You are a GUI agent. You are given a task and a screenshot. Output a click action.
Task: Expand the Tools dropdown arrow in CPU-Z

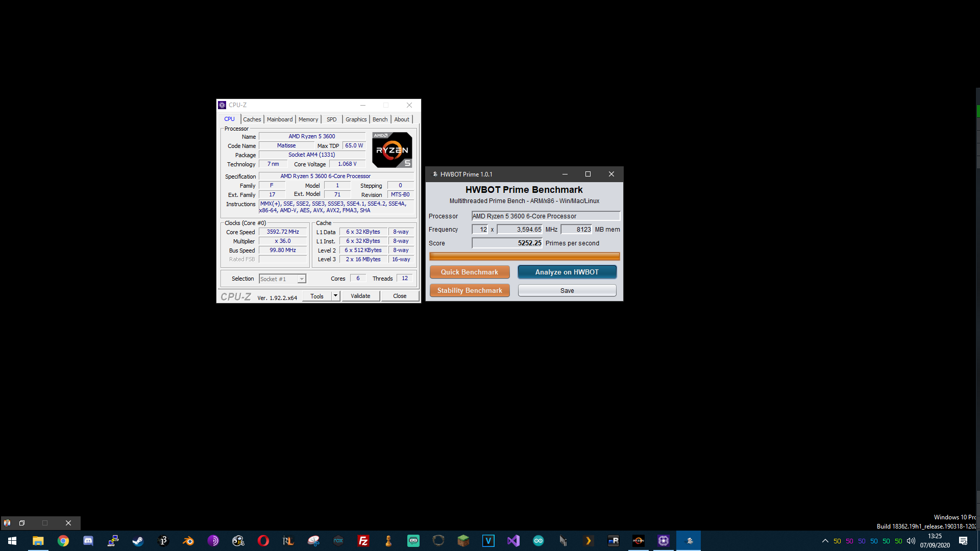[335, 296]
